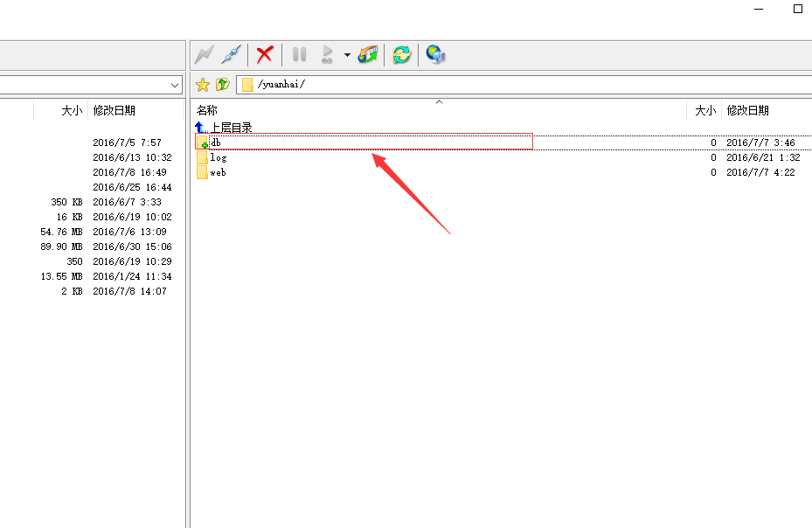Image resolution: width=812 pixels, height=528 pixels.
Task: Expand the left pane path dropdown
Action: coord(174,85)
